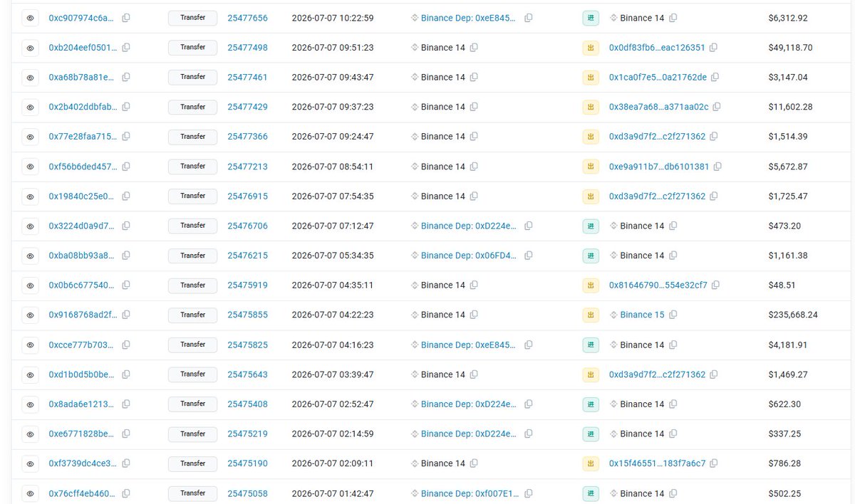
Task: Copy the Binance 15 recipient address
Action: tap(673, 315)
